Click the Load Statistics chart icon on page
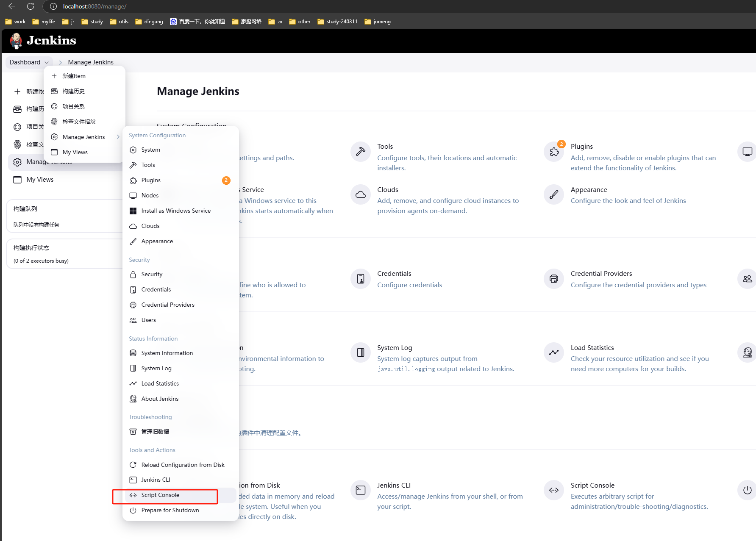The height and width of the screenshot is (541, 756). [x=554, y=352]
